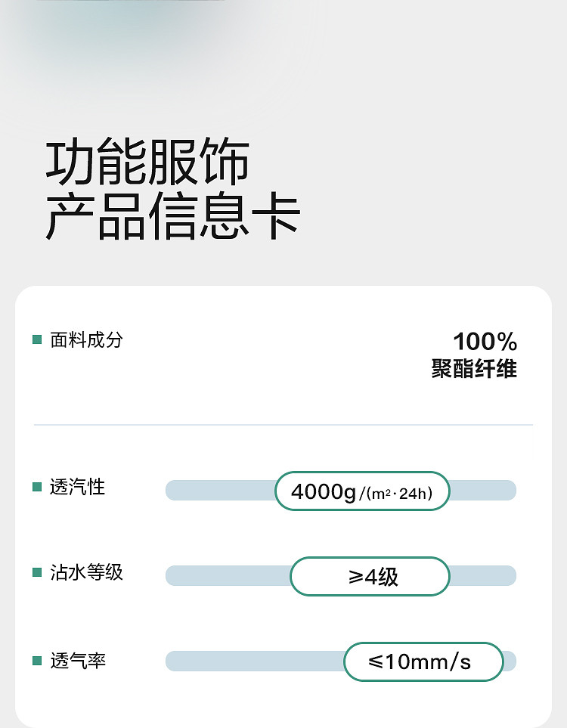Click the green square bullet beside 面料成分
Image resolution: width=567 pixels, height=728 pixels.
(37, 340)
